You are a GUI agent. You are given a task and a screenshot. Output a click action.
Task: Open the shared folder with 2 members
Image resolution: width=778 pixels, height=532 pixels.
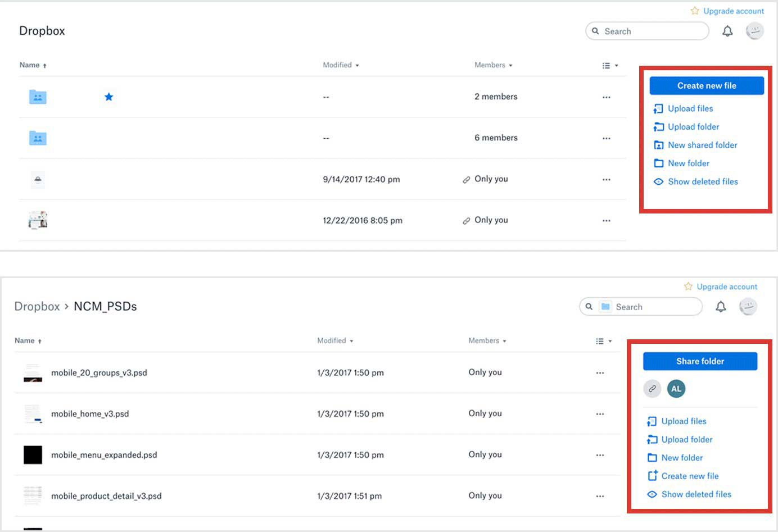[x=38, y=97]
